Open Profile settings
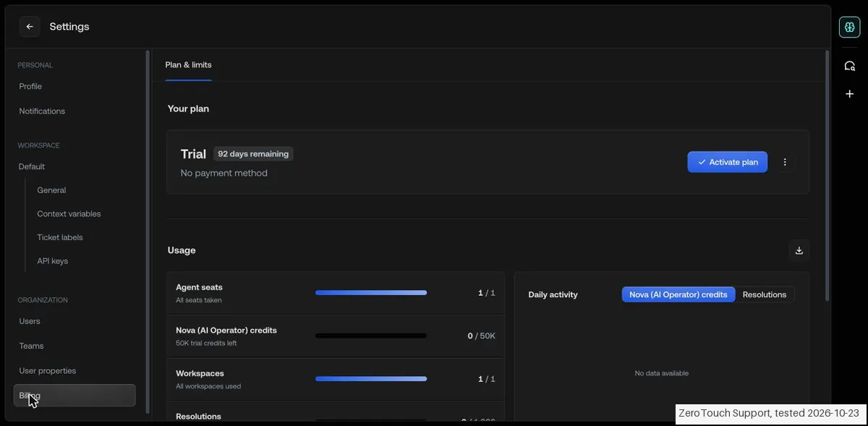Viewport: 868px width, 426px height. 30,86
